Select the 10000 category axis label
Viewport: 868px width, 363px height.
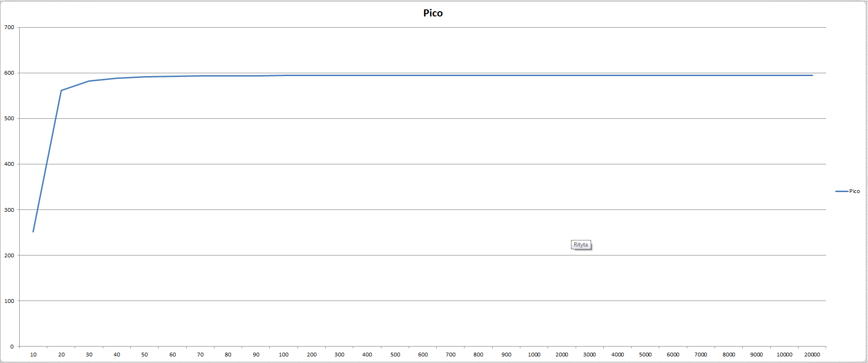[x=784, y=355]
